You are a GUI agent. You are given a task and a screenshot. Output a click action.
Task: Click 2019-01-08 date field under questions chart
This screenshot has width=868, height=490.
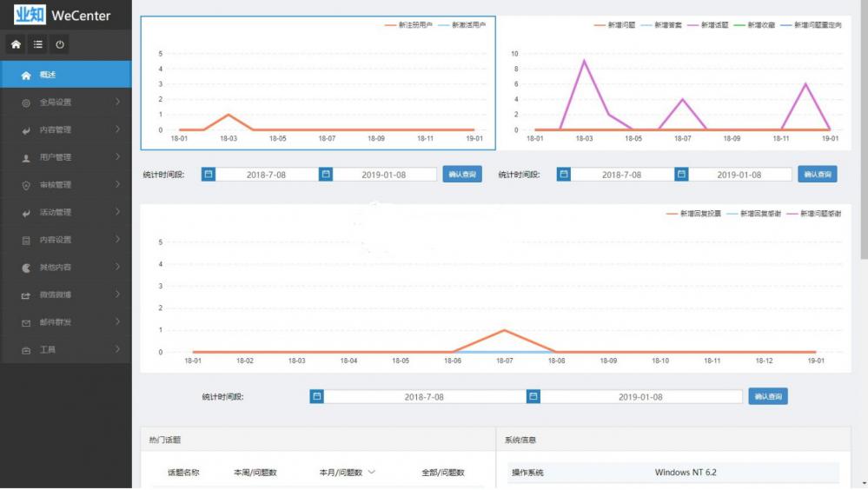[739, 175]
